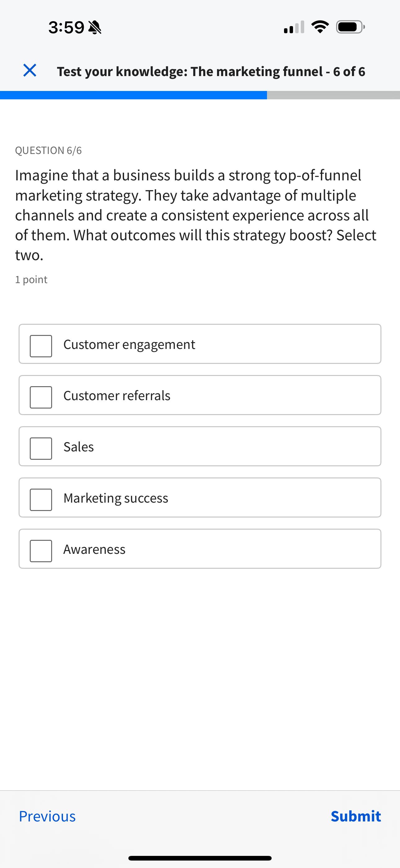Select the Customer engagement answer row
Image resolution: width=400 pixels, height=868 pixels.
click(200, 344)
